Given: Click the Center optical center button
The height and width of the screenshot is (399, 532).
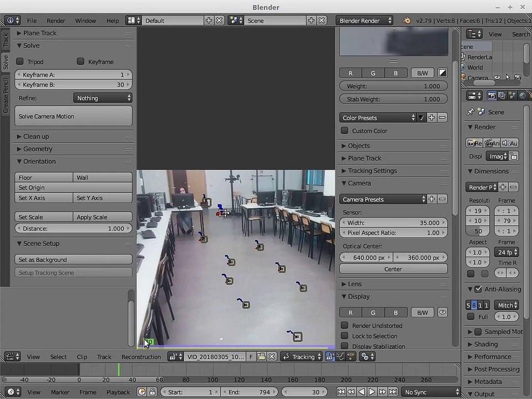Looking at the screenshot, I should [393, 269].
